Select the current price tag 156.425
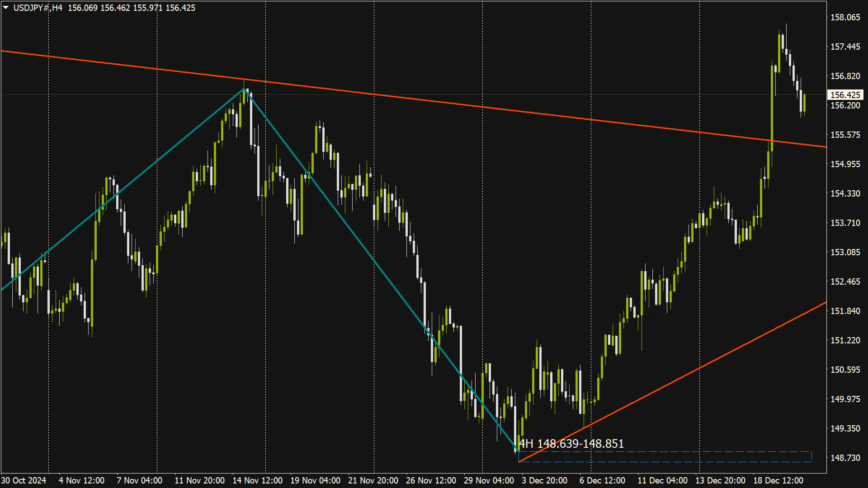 coord(845,95)
